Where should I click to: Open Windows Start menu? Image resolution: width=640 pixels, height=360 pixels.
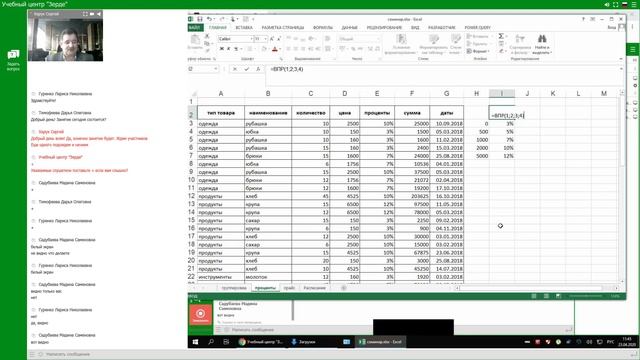point(195,342)
